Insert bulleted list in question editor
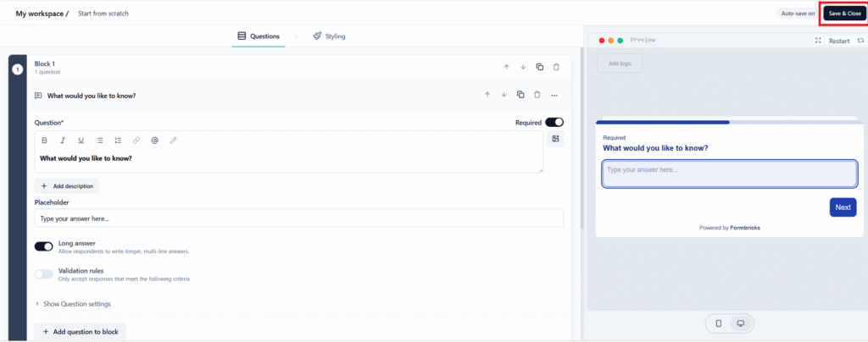The width and height of the screenshot is (868, 342). coord(100,141)
